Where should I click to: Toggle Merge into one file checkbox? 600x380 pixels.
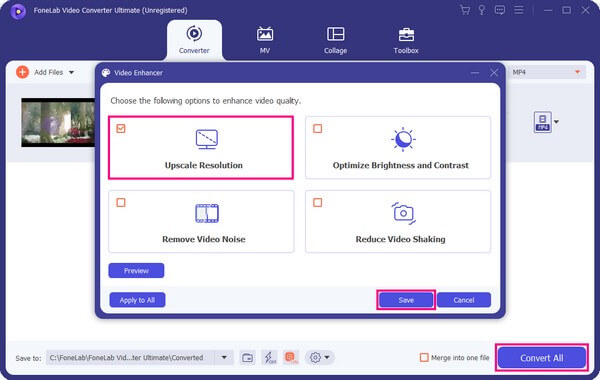click(424, 357)
